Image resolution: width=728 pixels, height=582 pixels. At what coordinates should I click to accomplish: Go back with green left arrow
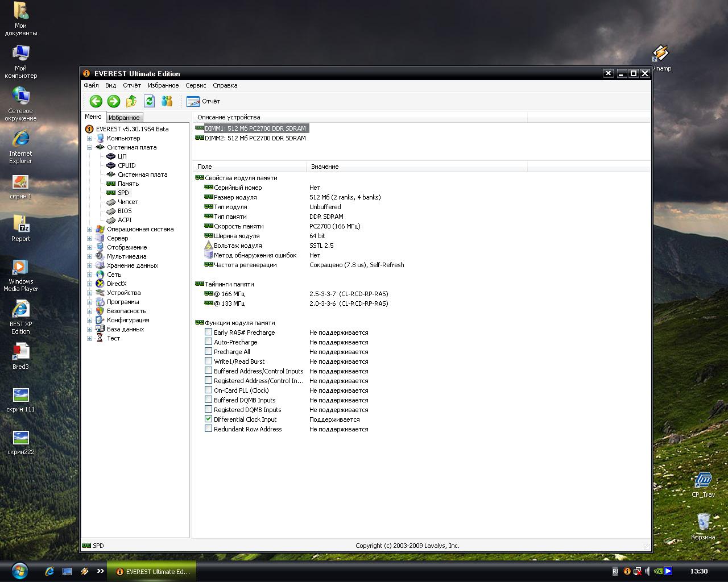96,101
